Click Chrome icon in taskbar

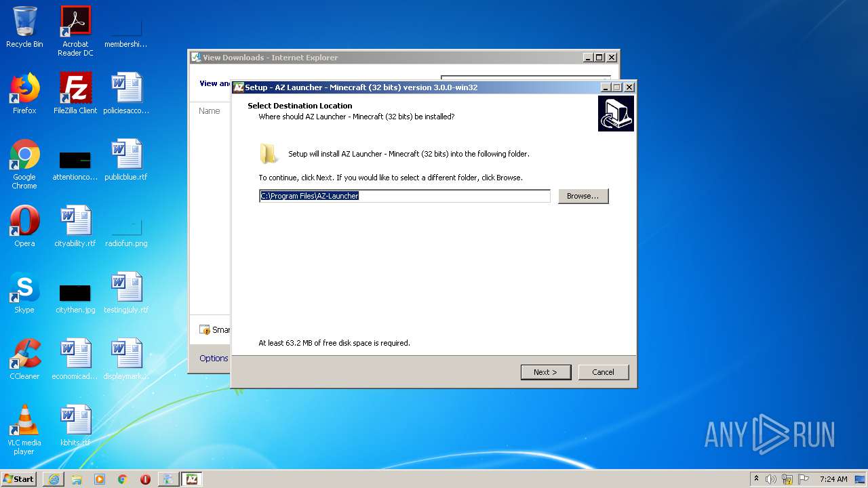point(122,479)
